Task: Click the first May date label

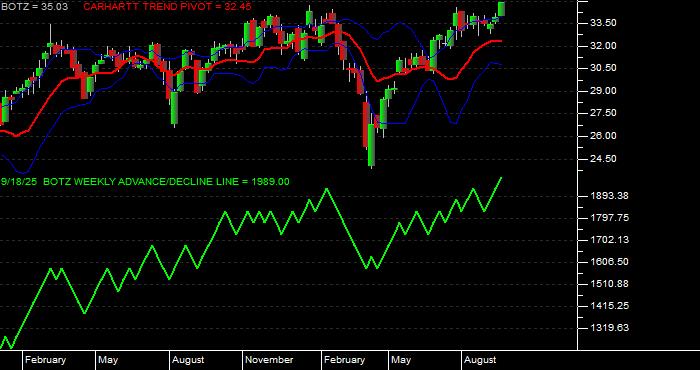Action: [x=108, y=360]
